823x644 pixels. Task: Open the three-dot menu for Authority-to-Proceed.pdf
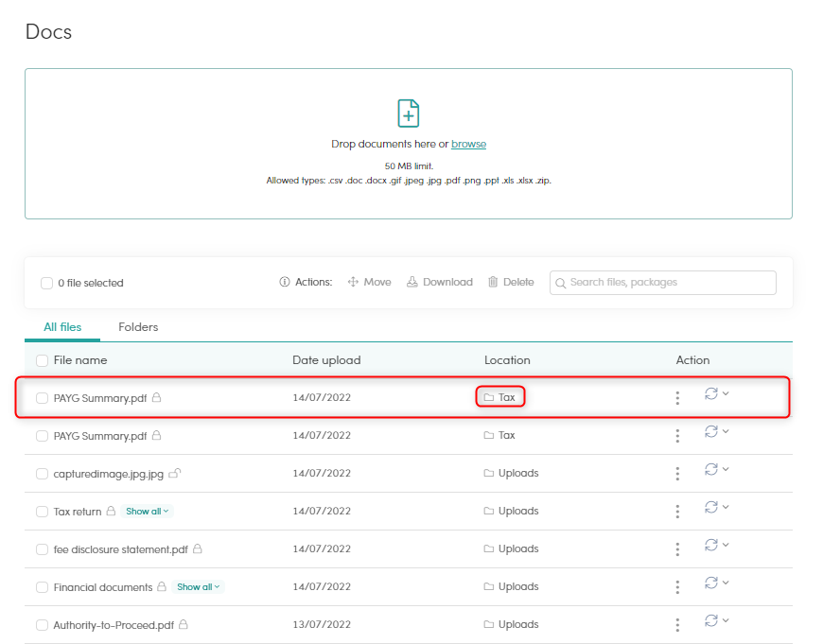[x=677, y=624]
